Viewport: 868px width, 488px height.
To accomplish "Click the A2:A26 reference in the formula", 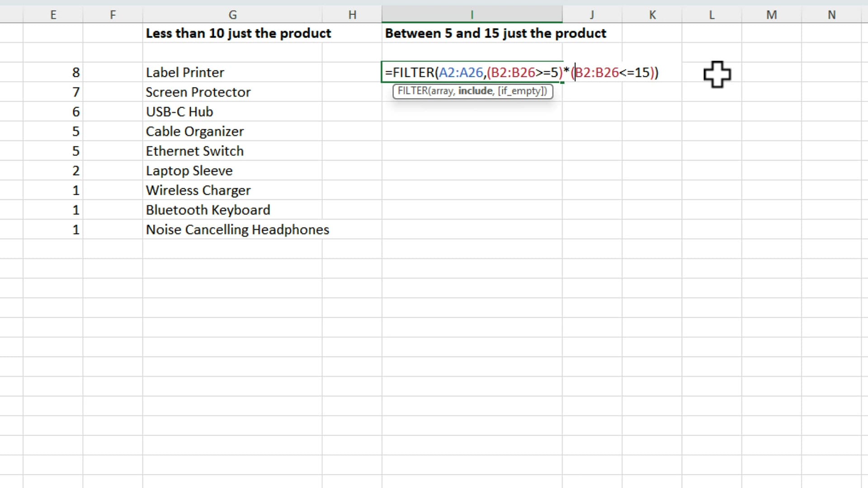I will (461, 72).
